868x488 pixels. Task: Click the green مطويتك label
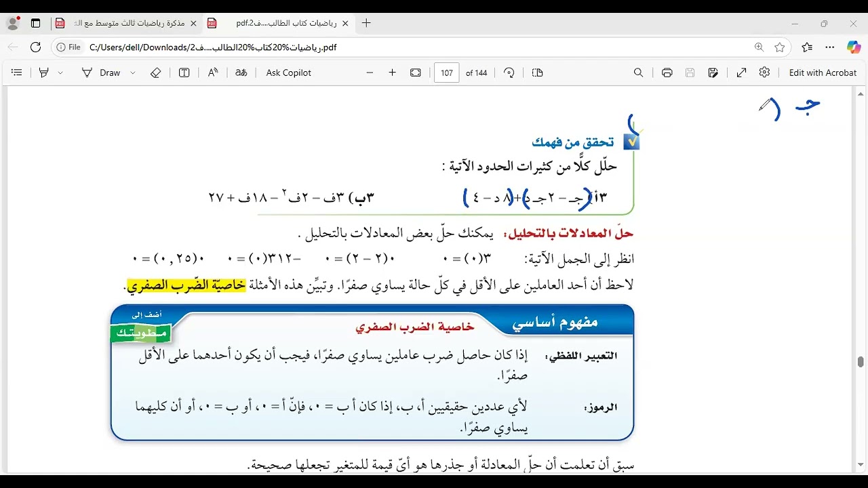click(141, 333)
